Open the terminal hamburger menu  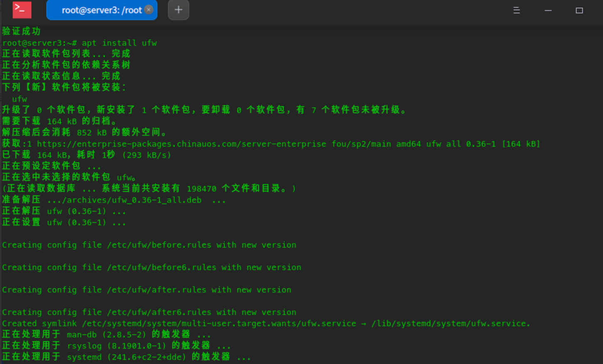pyautogui.click(x=517, y=10)
